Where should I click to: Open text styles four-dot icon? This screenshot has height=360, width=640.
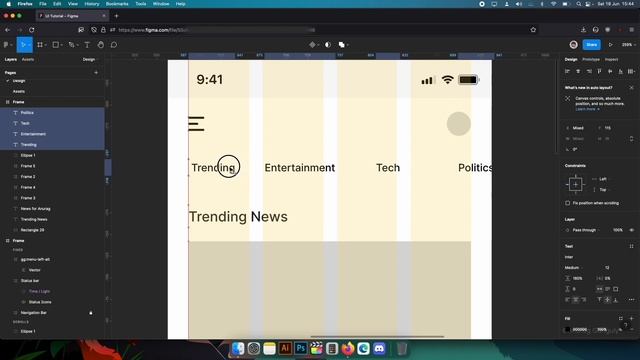(631, 246)
